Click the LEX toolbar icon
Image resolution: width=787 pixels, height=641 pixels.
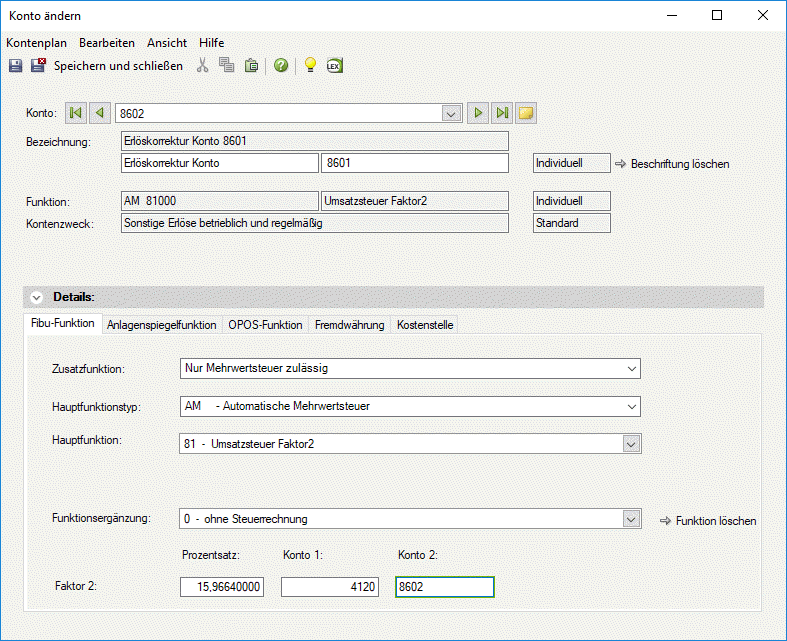coord(335,66)
